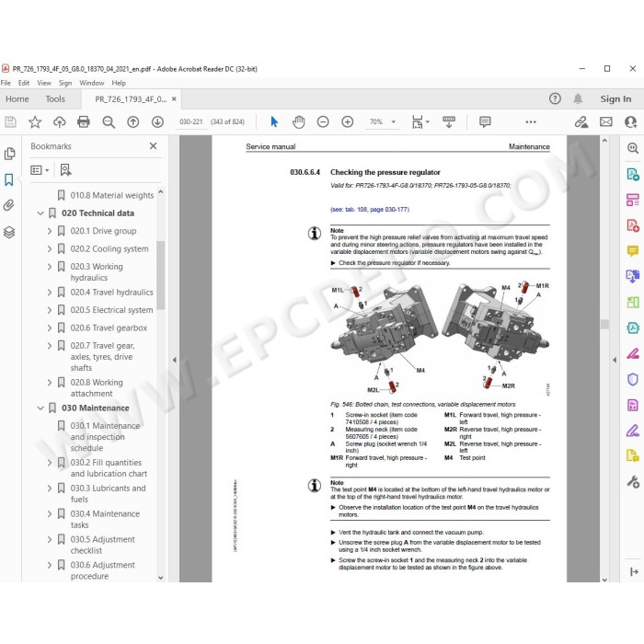Add a comment with the speech bubble icon

coord(485,121)
